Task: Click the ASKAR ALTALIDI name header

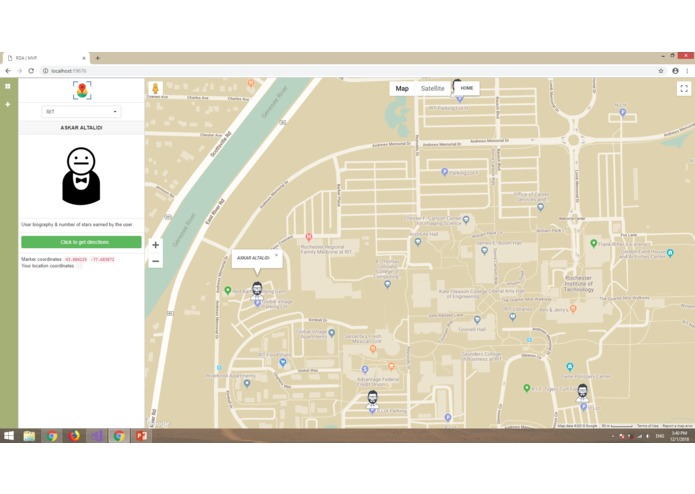Action: pyautogui.click(x=81, y=128)
